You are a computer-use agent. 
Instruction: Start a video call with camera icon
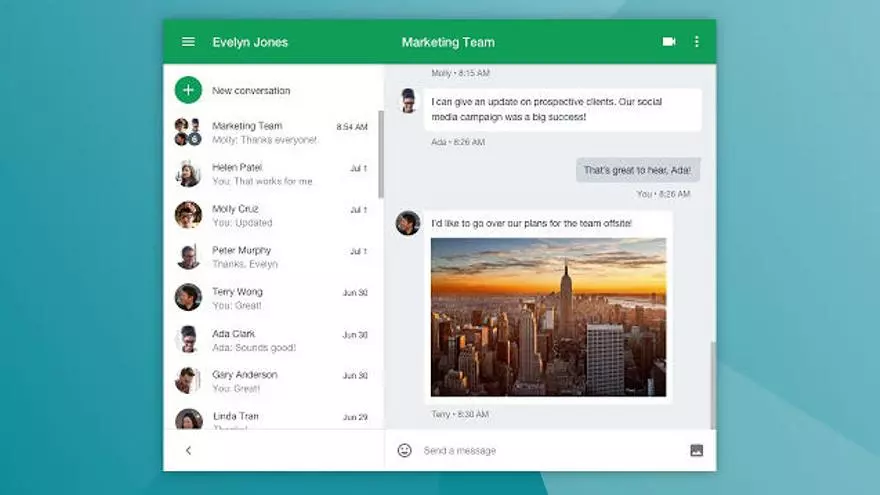pyautogui.click(x=669, y=42)
